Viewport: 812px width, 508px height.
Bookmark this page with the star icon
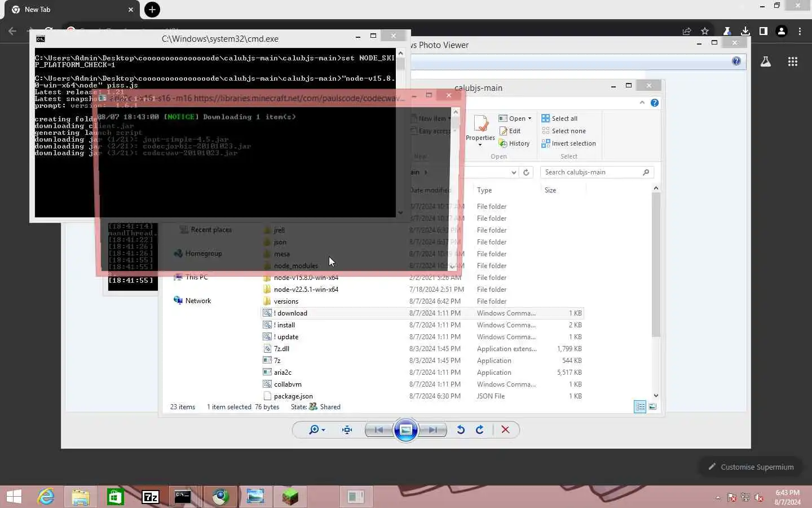[705, 31]
